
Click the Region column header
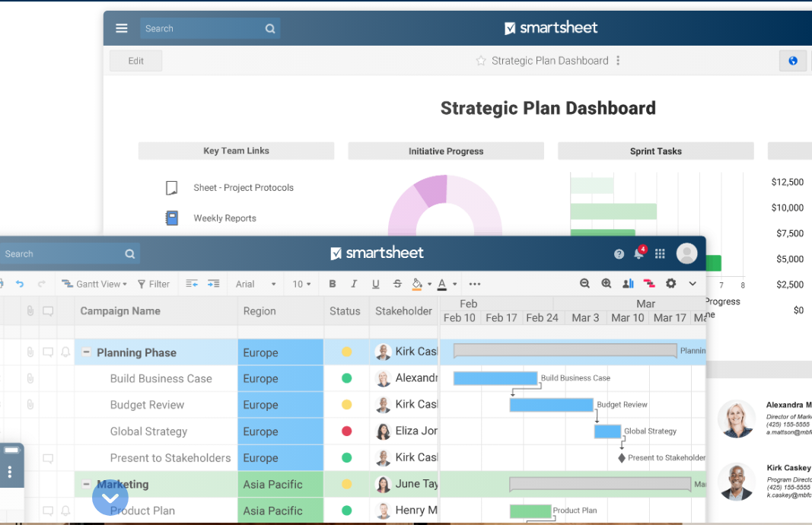[x=281, y=310]
